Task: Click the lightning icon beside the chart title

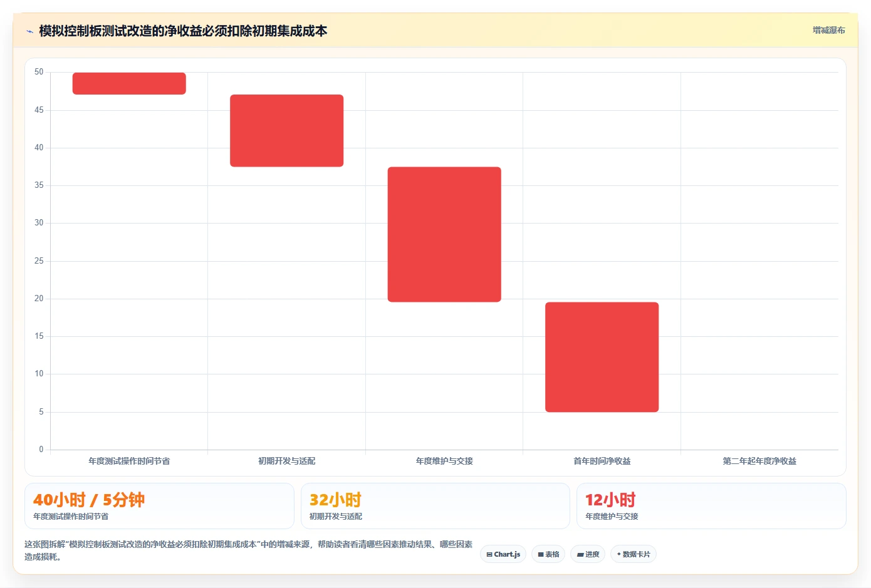Action: (x=29, y=31)
